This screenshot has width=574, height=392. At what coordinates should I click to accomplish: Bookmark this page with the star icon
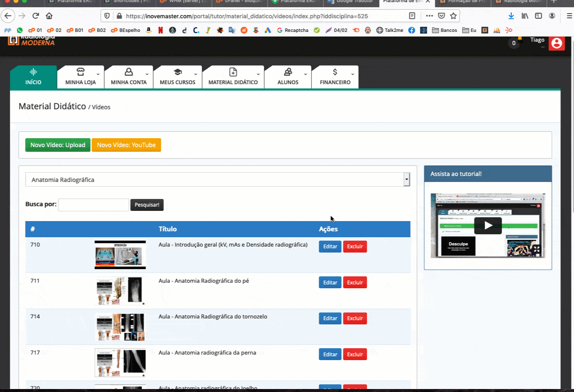(453, 16)
